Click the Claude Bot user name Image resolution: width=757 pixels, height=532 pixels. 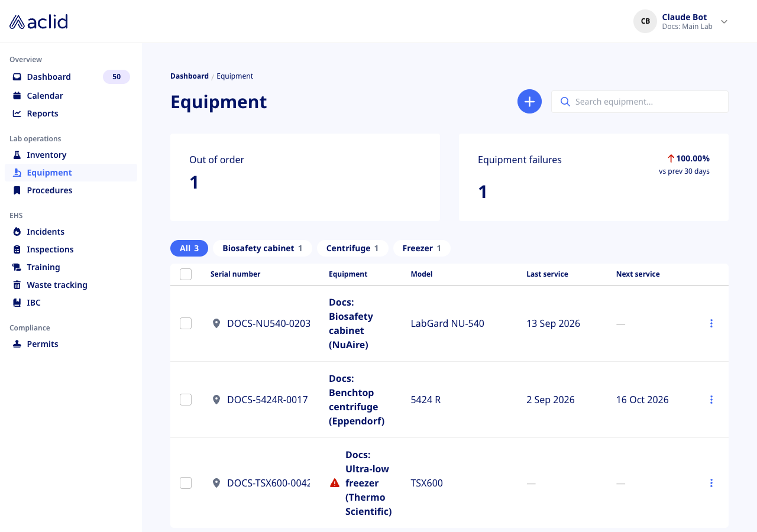(x=684, y=17)
